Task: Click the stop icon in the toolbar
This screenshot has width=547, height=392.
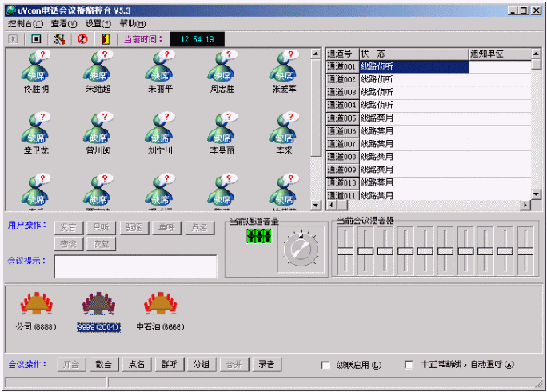Action: (x=36, y=38)
